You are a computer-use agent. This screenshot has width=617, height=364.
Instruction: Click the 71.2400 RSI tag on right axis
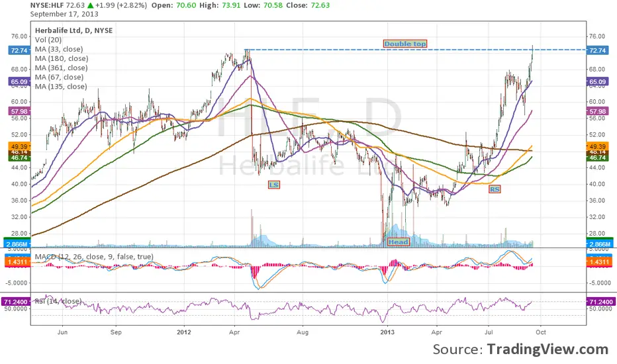[x=600, y=302]
